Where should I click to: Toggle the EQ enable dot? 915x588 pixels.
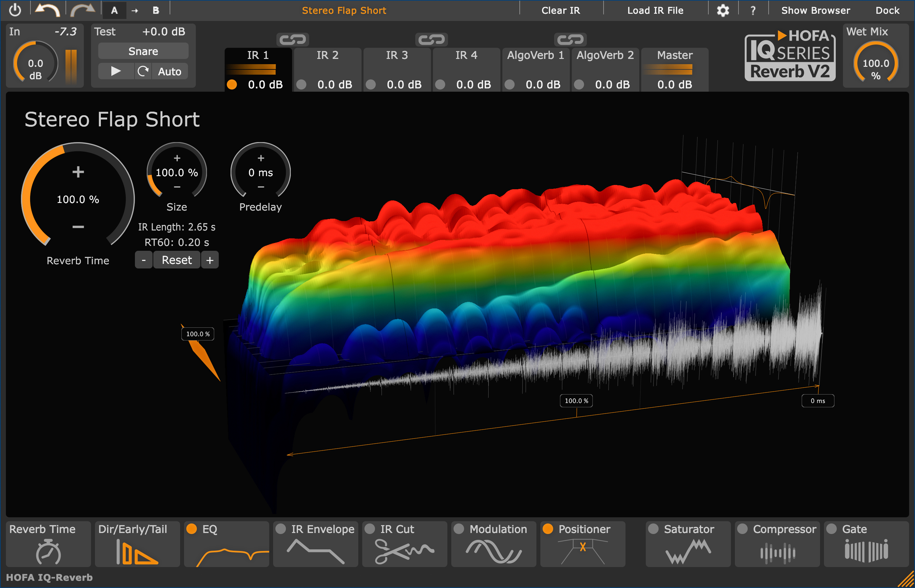tap(191, 529)
